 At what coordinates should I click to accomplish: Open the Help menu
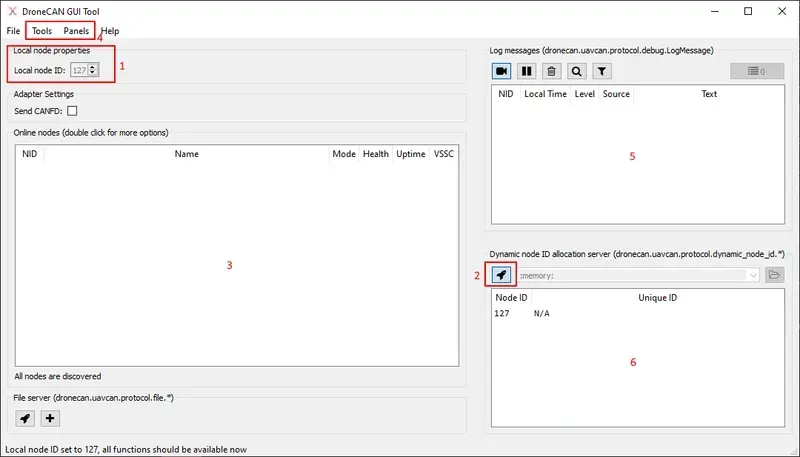(110, 31)
